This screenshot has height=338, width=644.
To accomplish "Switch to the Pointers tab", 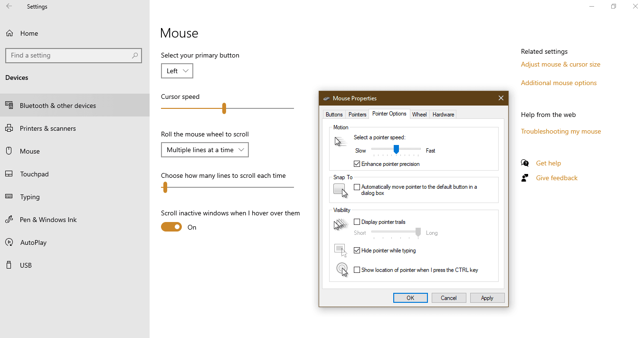I will coord(357,114).
